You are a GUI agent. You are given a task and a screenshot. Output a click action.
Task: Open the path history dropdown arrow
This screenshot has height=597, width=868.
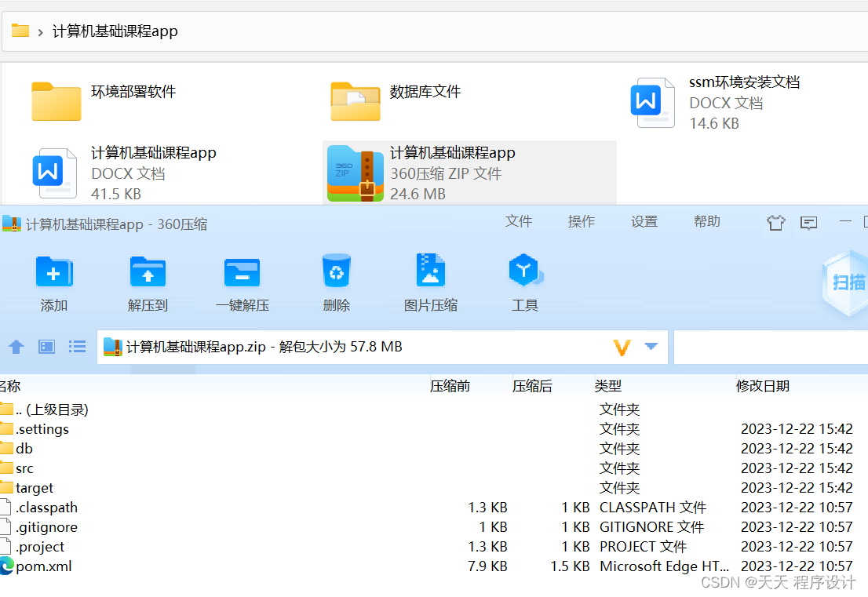tap(651, 347)
